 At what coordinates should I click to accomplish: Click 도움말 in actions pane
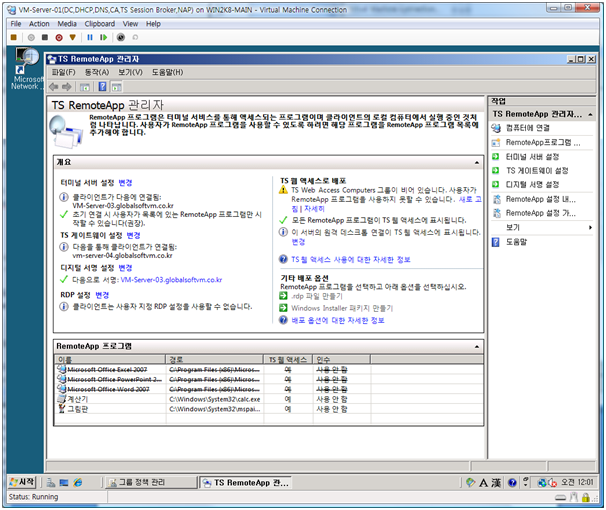[516, 242]
